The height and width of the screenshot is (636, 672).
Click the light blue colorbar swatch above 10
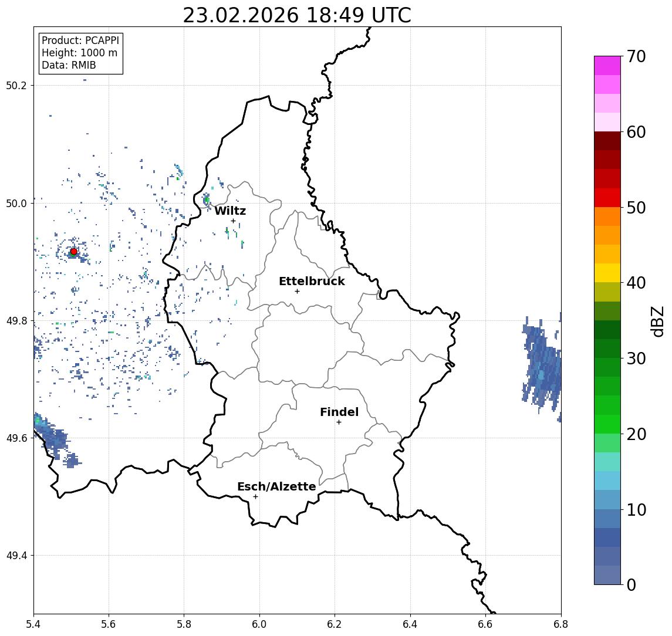click(x=607, y=500)
